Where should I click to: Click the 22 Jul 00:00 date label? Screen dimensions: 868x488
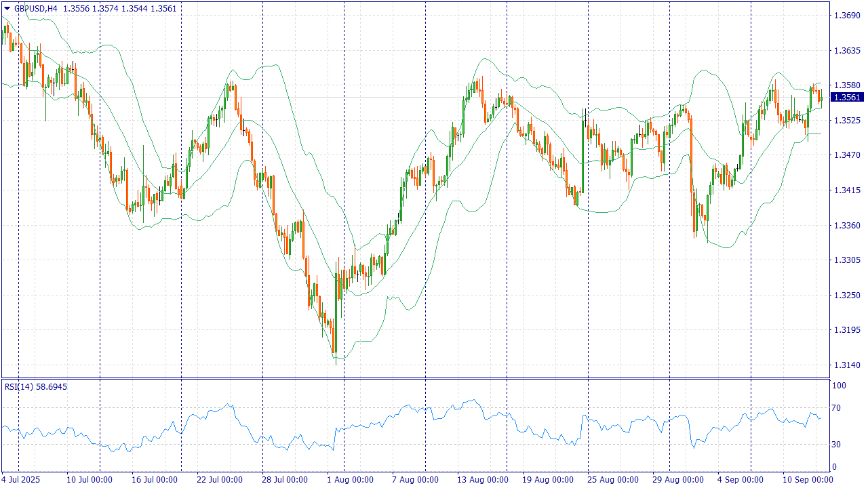tap(220, 480)
